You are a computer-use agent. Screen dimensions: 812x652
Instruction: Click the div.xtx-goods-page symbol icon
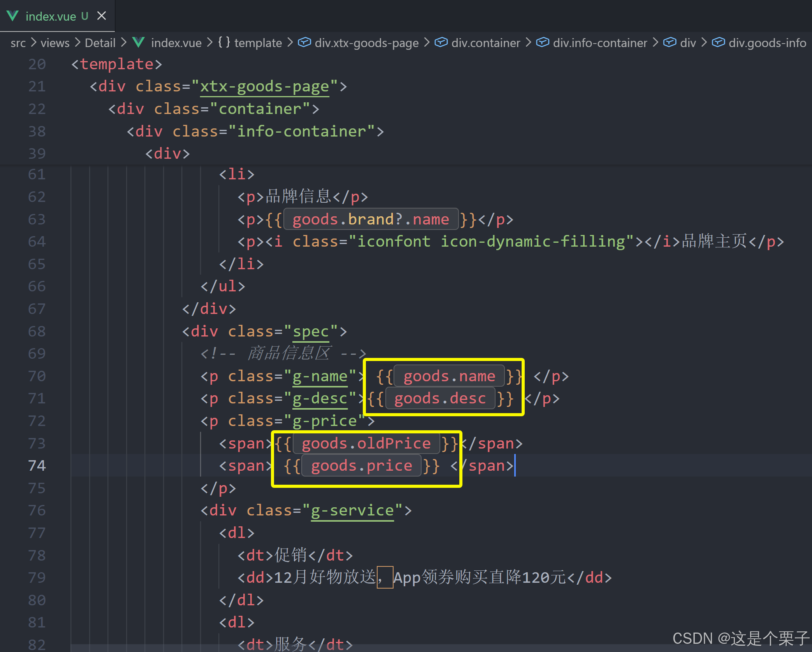coord(304,42)
